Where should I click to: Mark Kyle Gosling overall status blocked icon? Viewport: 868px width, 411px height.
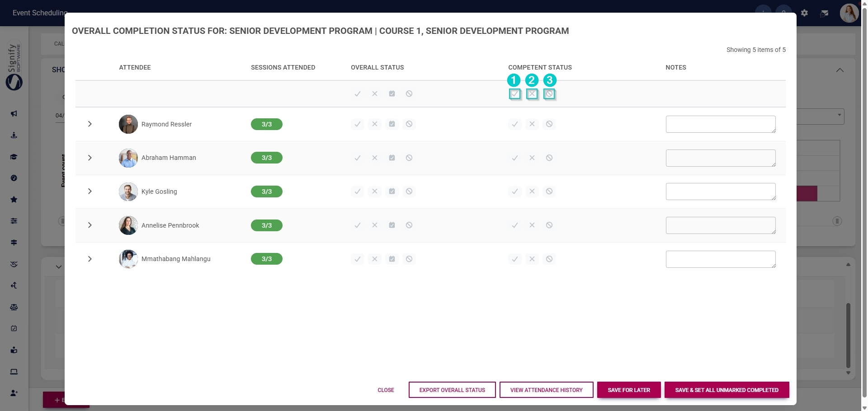coord(409,191)
